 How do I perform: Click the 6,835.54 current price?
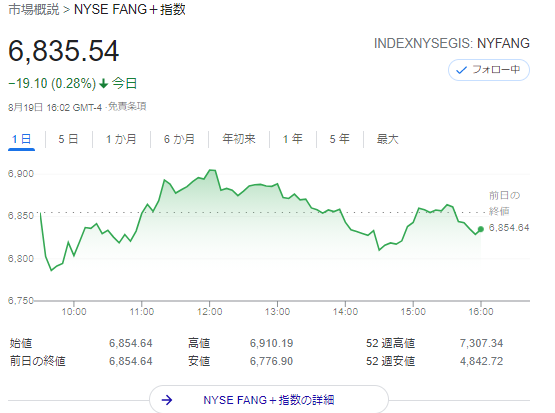tap(64, 51)
